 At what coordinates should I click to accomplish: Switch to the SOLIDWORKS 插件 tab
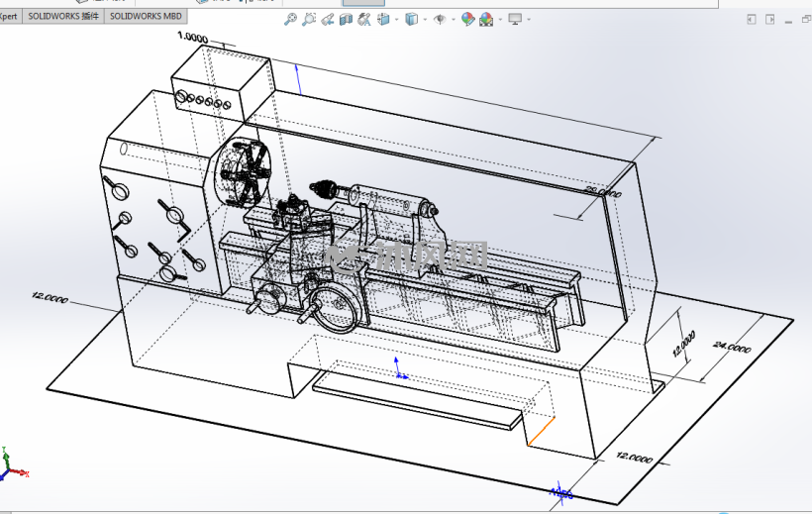click(x=63, y=16)
